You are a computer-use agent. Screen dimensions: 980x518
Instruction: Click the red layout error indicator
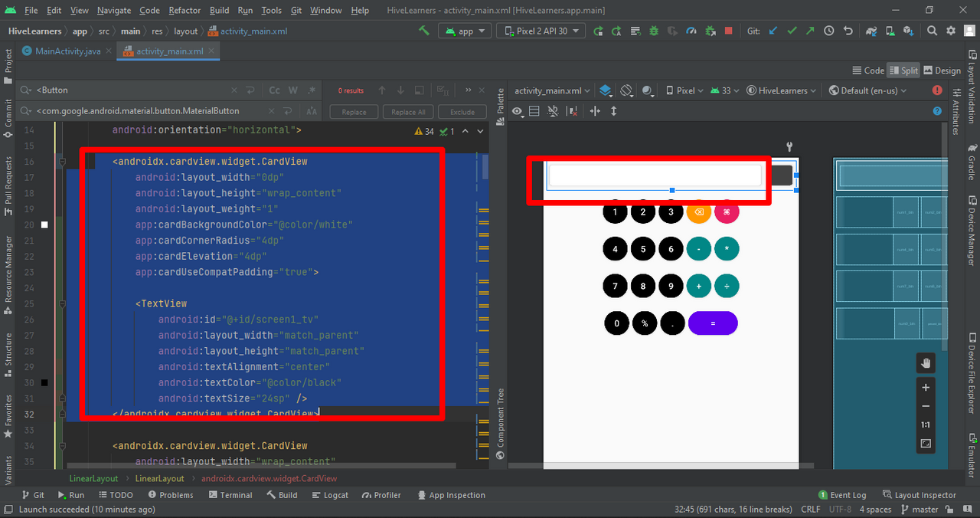point(937,90)
